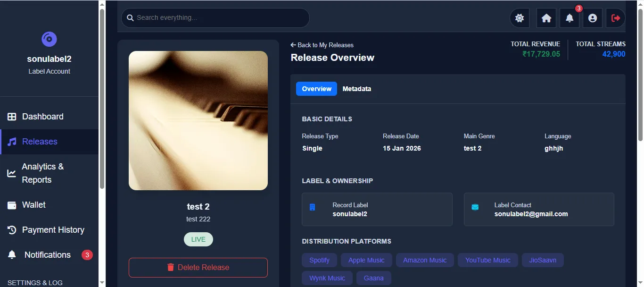Go to Wallet in the sidebar
The image size is (644, 287).
(50, 205)
